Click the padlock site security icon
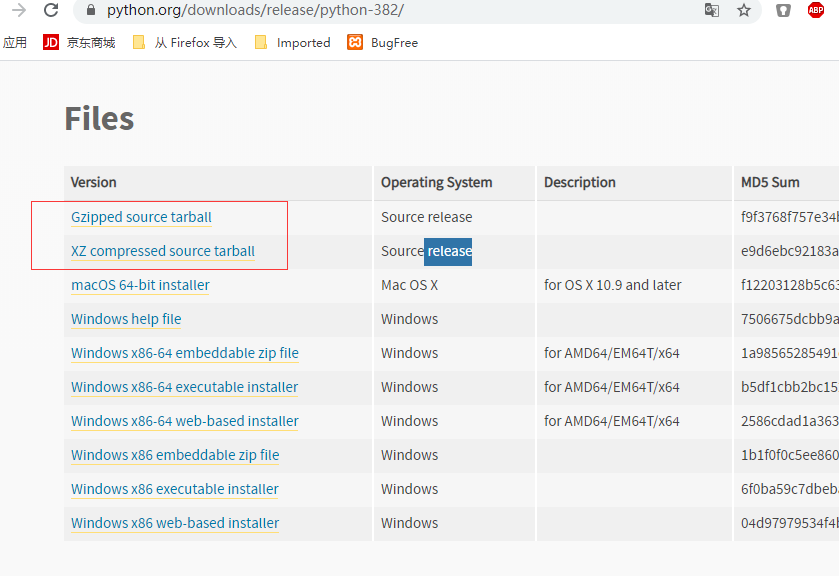Image resolution: width=839 pixels, height=576 pixels. click(x=91, y=11)
